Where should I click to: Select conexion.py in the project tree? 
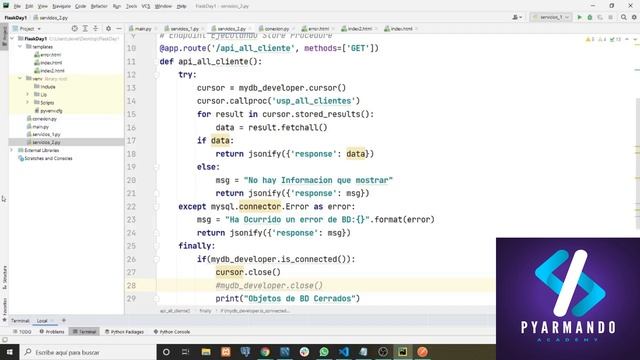42,118
